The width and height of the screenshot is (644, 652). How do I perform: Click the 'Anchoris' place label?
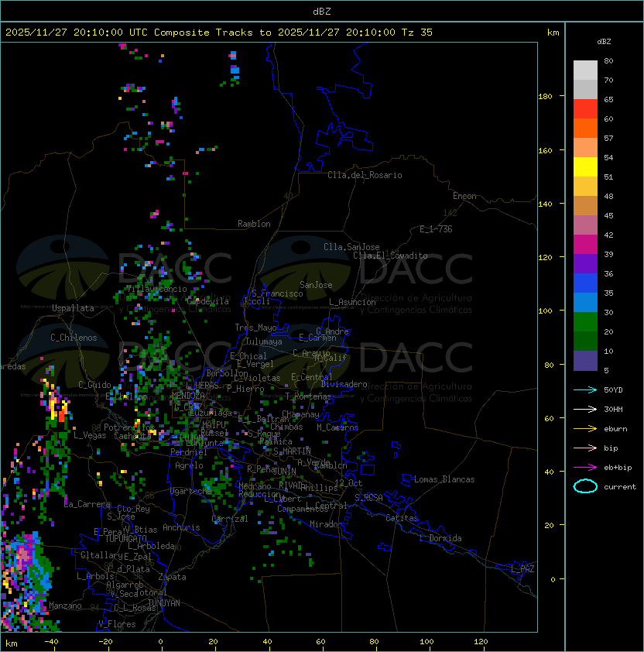tap(181, 527)
